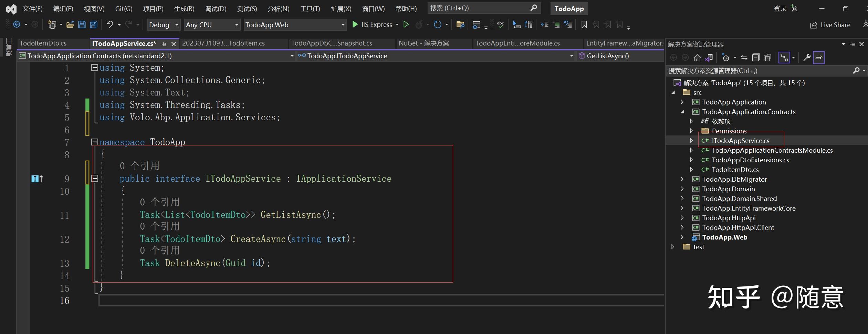Select TodoAppDtoExtensions.cs in Solution Explorer
This screenshot has height=334, width=868.
pyautogui.click(x=750, y=160)
